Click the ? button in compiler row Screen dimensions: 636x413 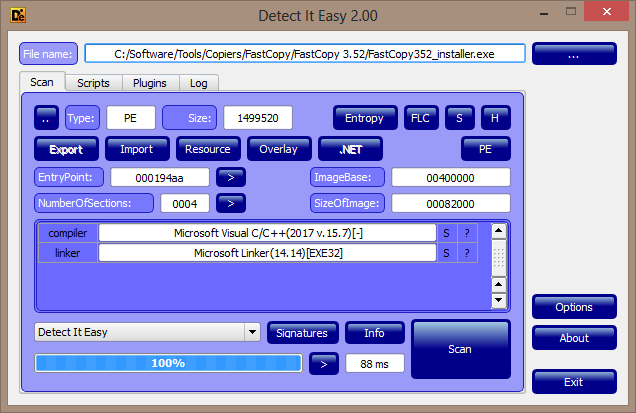(467, 233)
